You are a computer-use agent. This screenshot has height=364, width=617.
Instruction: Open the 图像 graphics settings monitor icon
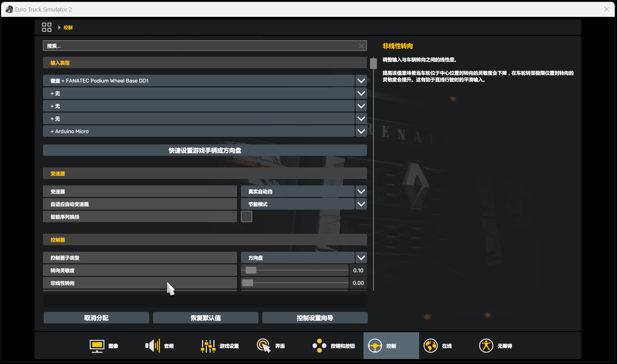[97, 346]
